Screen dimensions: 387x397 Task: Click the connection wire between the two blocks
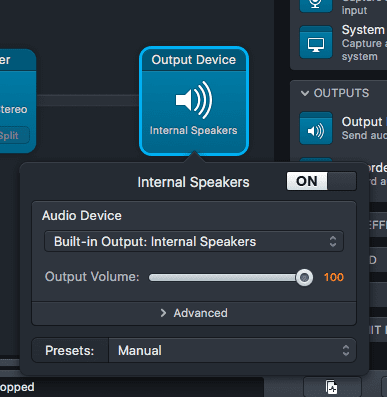87,100
